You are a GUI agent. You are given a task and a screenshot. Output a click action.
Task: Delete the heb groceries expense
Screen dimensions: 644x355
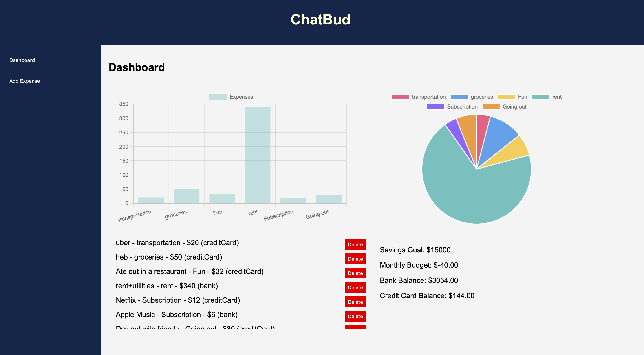pyautogui.click(x=355, y=258)
